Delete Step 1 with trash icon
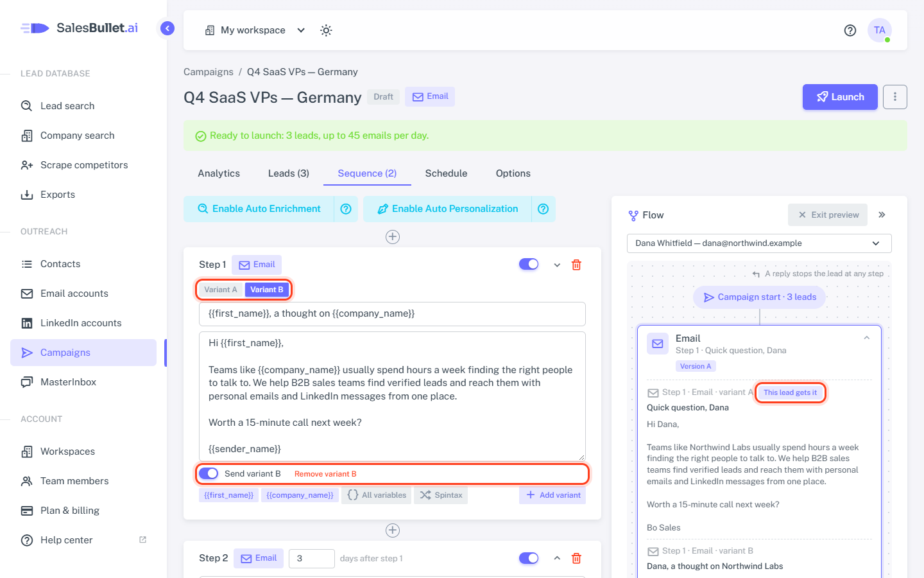 coord(576,265)
